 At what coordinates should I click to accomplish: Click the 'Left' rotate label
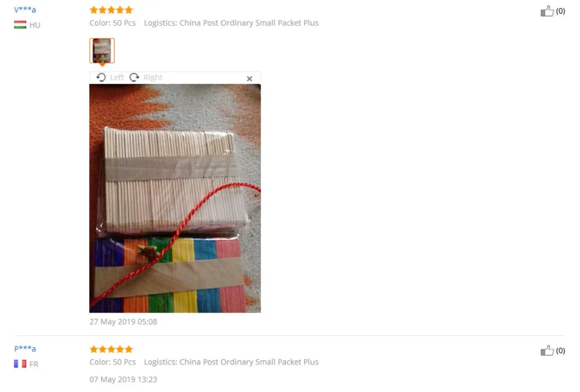pos(117,77)
